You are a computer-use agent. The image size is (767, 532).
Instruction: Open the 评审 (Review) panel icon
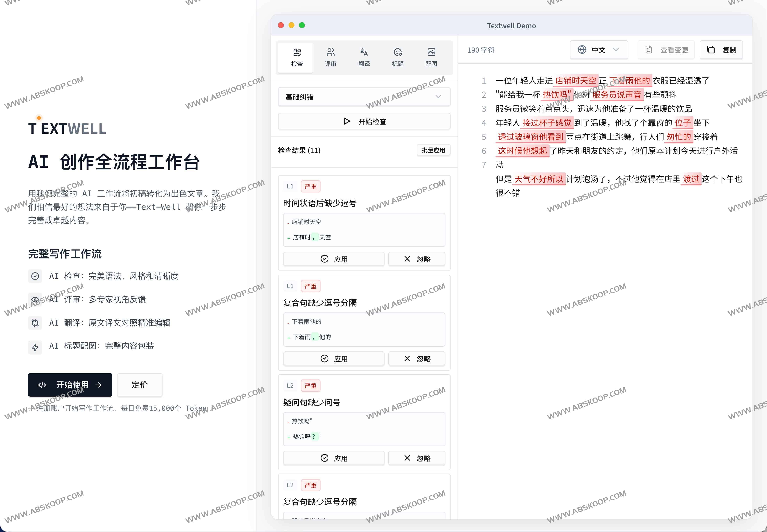click(330, 52)
